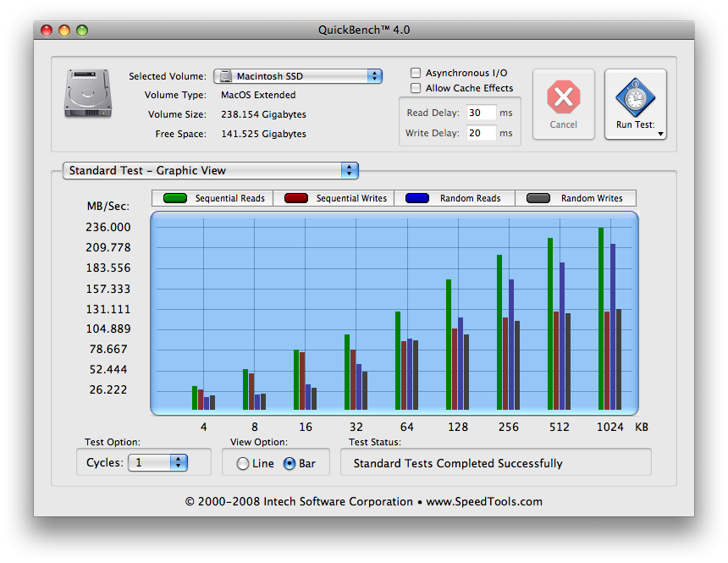Click the green Sequential Reads swatch
Screen dimensions: 728x563
175,198
